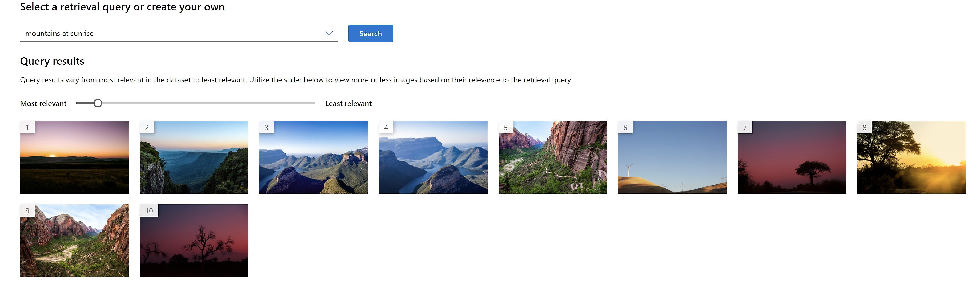Image resolution: width=980 pixels, height=288 pixels.
Task: Select image result number 10
Action: tap(194, 241)
